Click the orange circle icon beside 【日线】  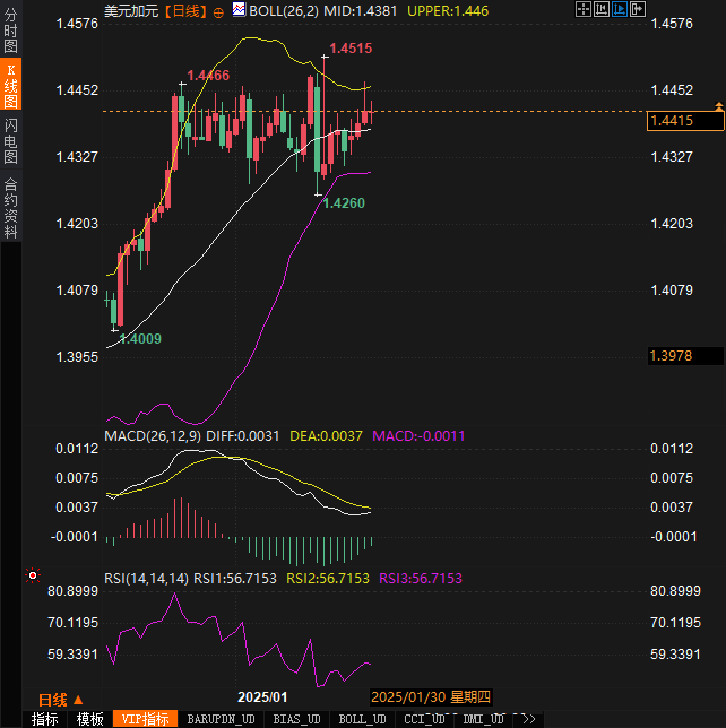coord(219,13)
